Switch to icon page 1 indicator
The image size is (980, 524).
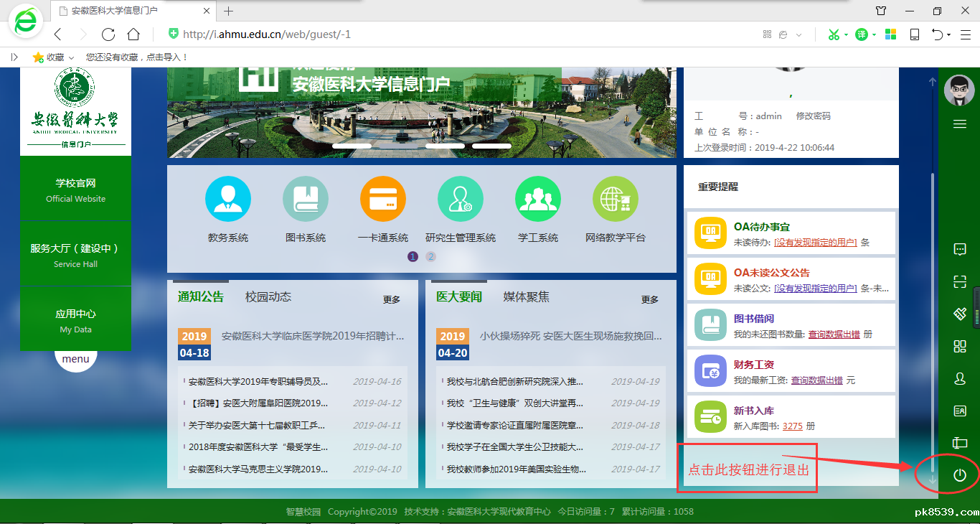click(413, 256)
